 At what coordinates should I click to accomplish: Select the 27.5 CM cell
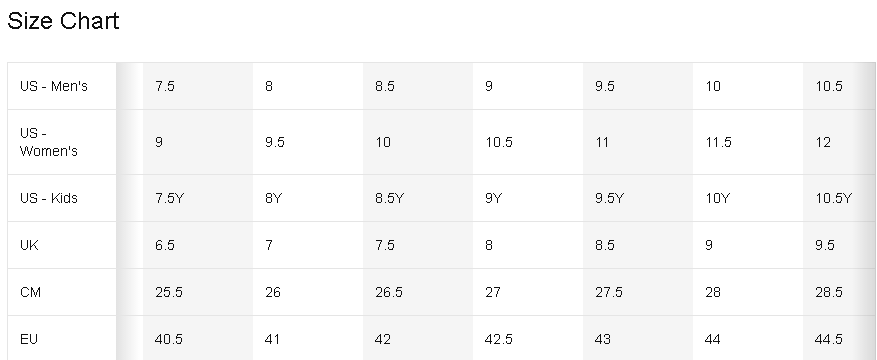click(638, 292)
